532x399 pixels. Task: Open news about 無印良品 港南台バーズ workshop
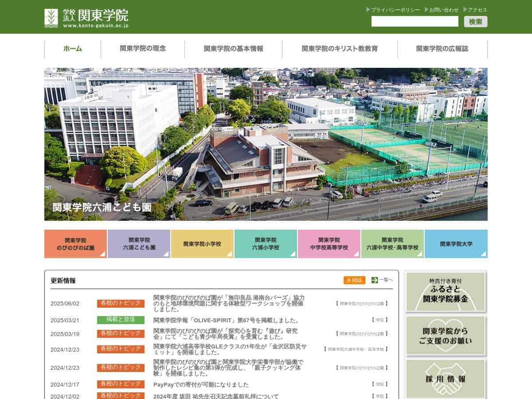pos(229,304)
